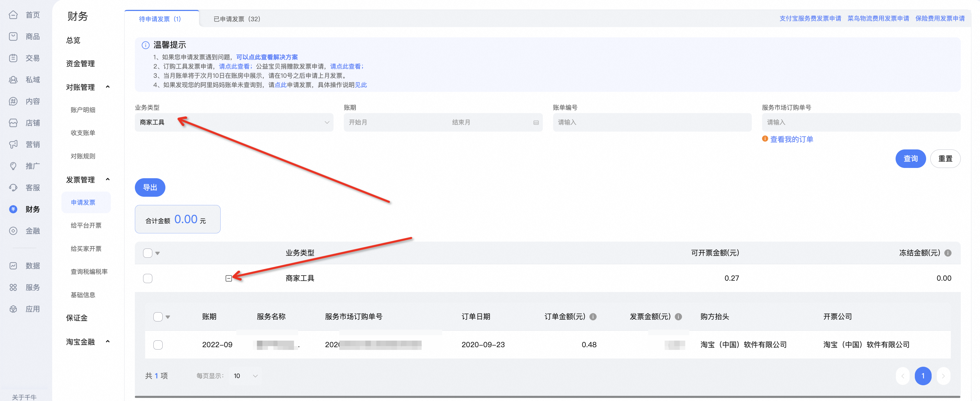
Task: Collapse the 商家工具 row with minus icon
Action: pos(228,279)
